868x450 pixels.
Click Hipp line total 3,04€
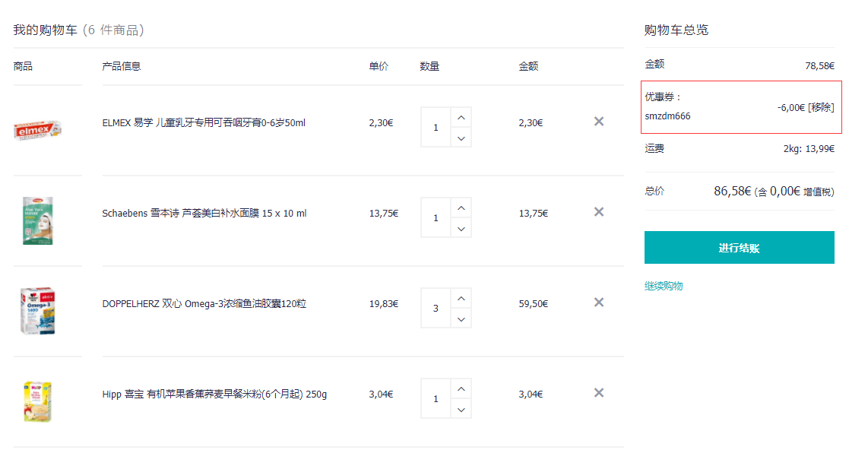[531, 394]
